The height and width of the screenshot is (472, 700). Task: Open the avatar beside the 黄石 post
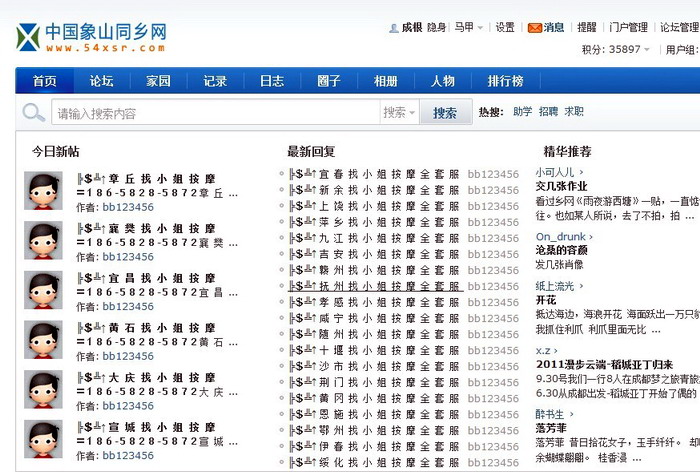click(x=44, y=341)
